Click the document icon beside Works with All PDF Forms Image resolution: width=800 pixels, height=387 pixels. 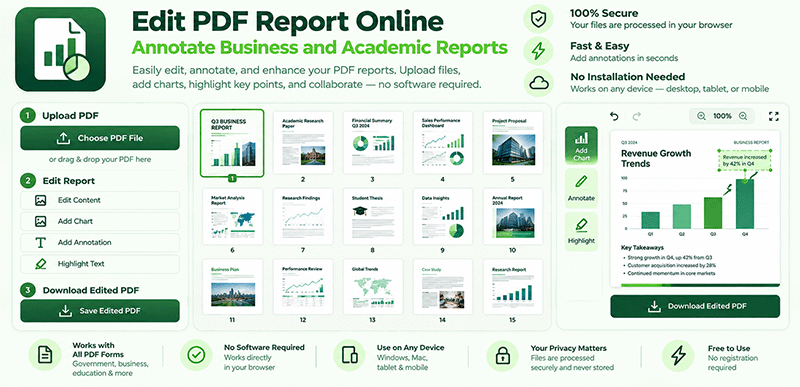tap(45, 355)
